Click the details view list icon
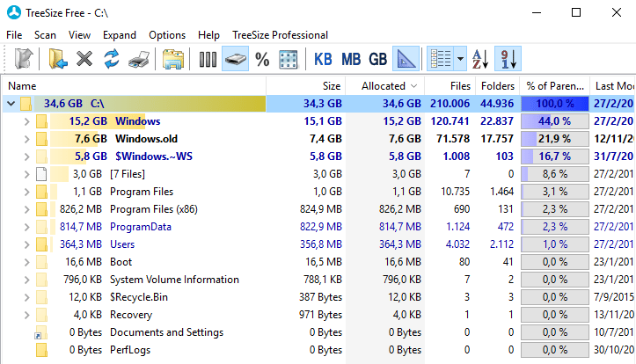 (441, 59)
